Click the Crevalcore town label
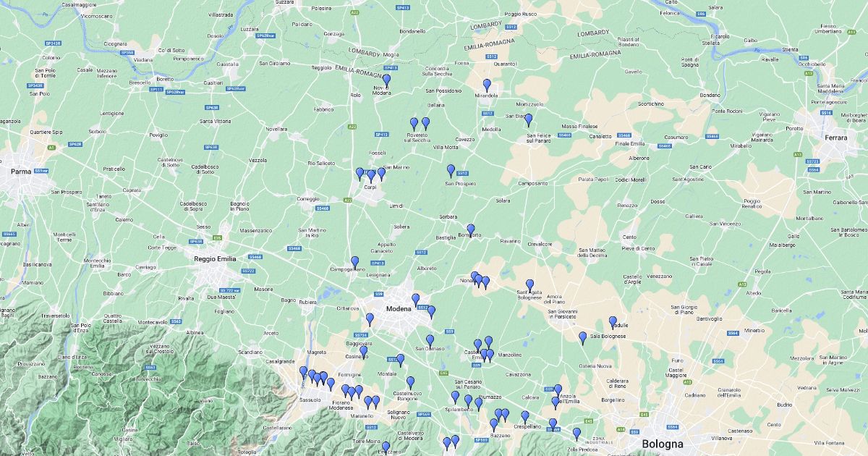The image size is (868, 456). tap(540, 244)
